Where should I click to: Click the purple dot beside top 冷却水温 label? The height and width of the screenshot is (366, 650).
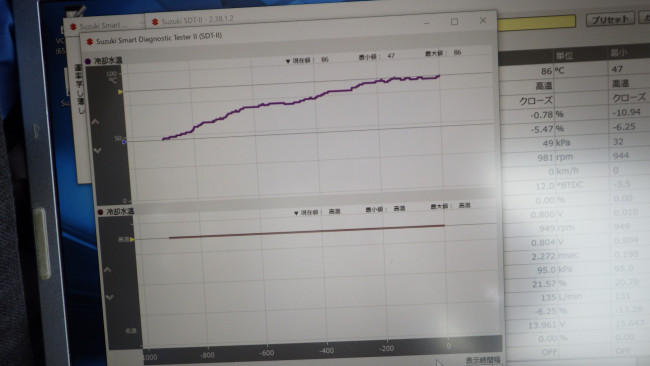tap(88, 61)
